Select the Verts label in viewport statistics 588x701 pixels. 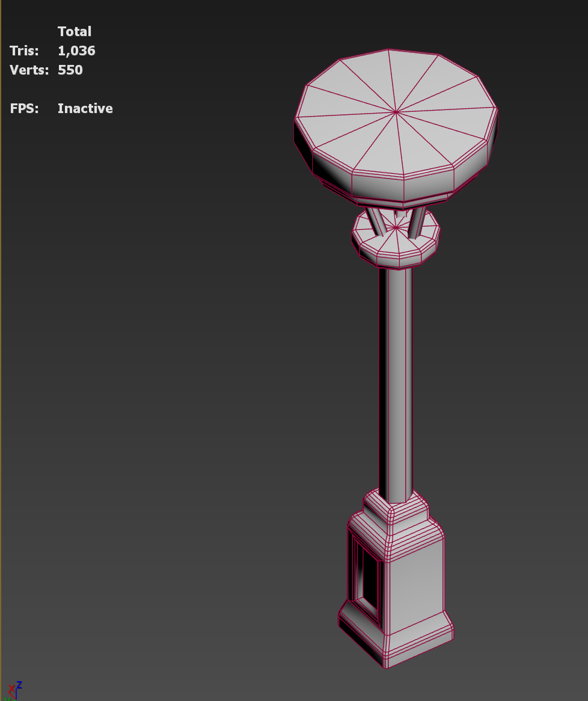29,70
